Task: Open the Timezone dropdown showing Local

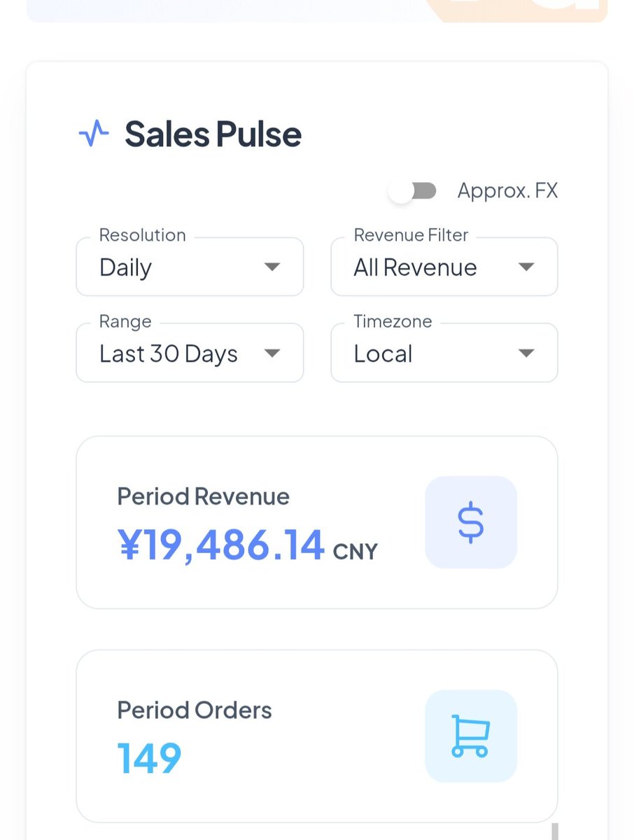Action: (444, 353)
